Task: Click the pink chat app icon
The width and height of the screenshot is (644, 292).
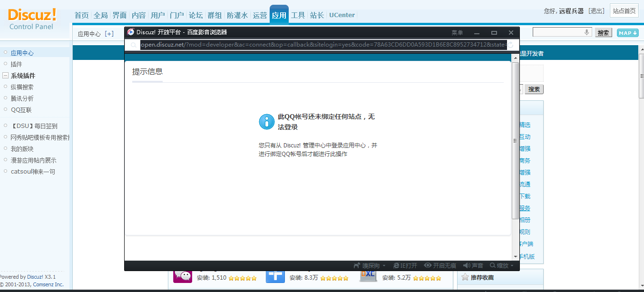Action: click(x=183, y=276)
